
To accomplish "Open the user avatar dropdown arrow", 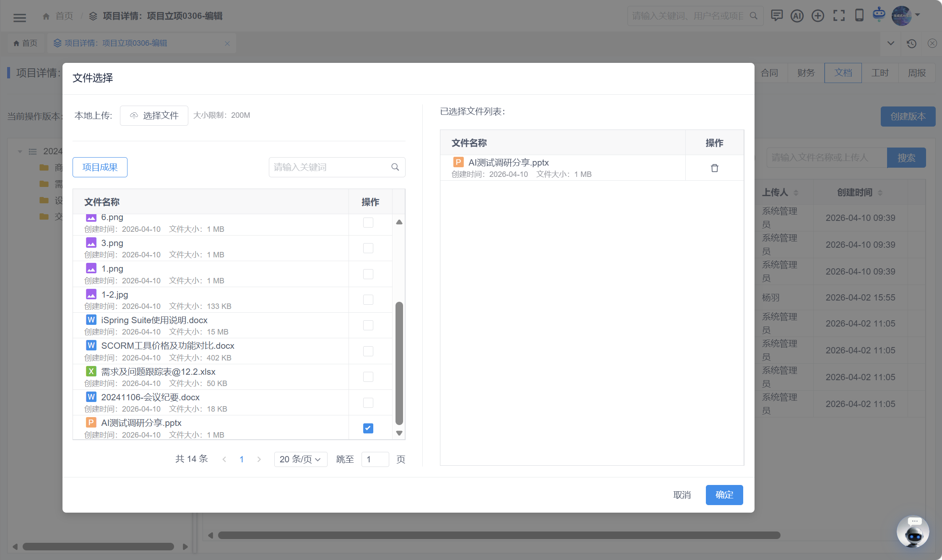I will point(918,15).
